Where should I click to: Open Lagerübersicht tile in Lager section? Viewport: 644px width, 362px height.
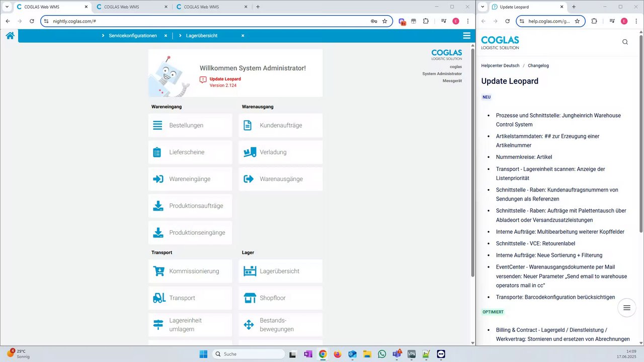tap(281, 271)
